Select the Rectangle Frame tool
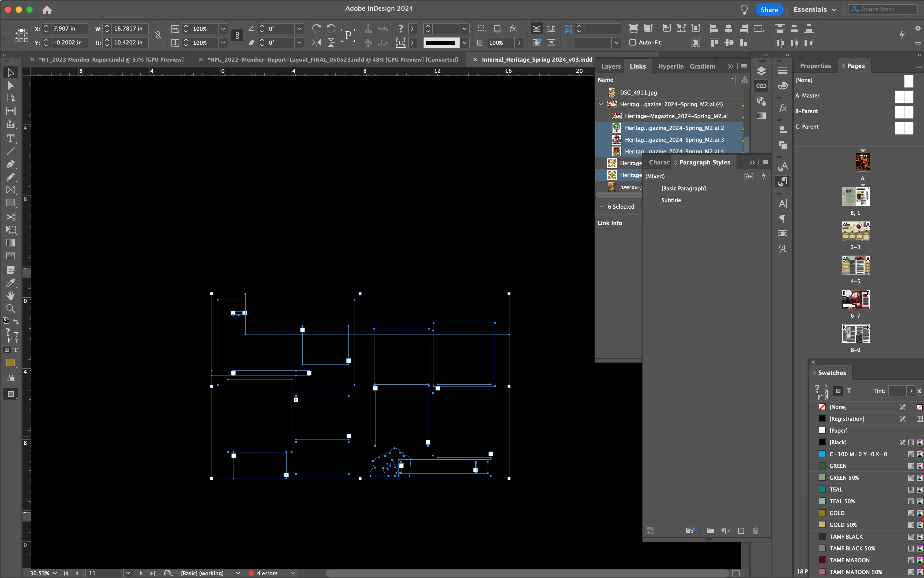 click(11, 190)
